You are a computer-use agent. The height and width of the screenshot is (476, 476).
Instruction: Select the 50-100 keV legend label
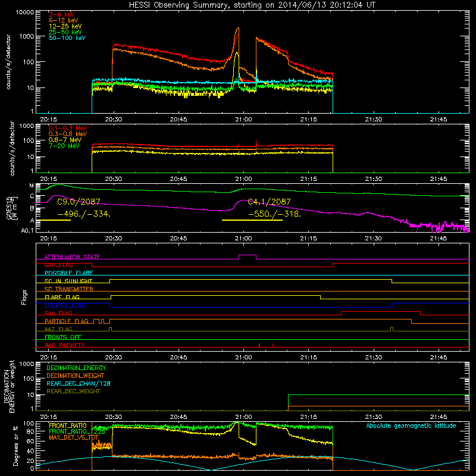[x=67, y=38]
